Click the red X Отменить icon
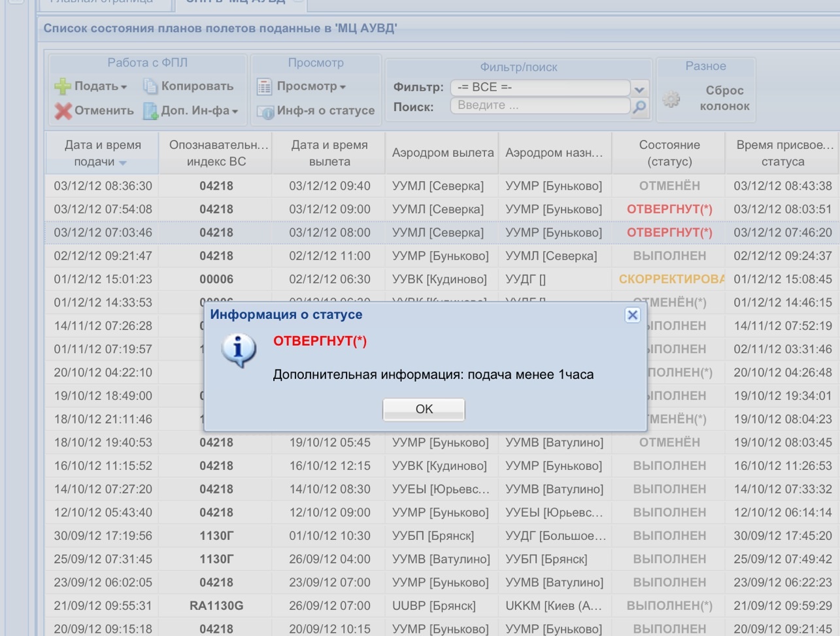 pyautogui.click(x=63, y=111)
